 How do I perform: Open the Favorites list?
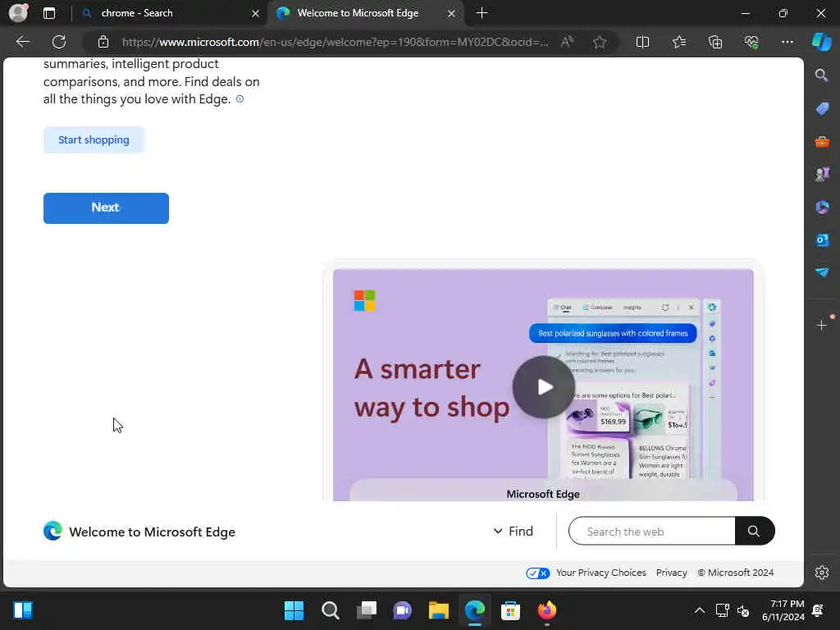tap(678, 42)
